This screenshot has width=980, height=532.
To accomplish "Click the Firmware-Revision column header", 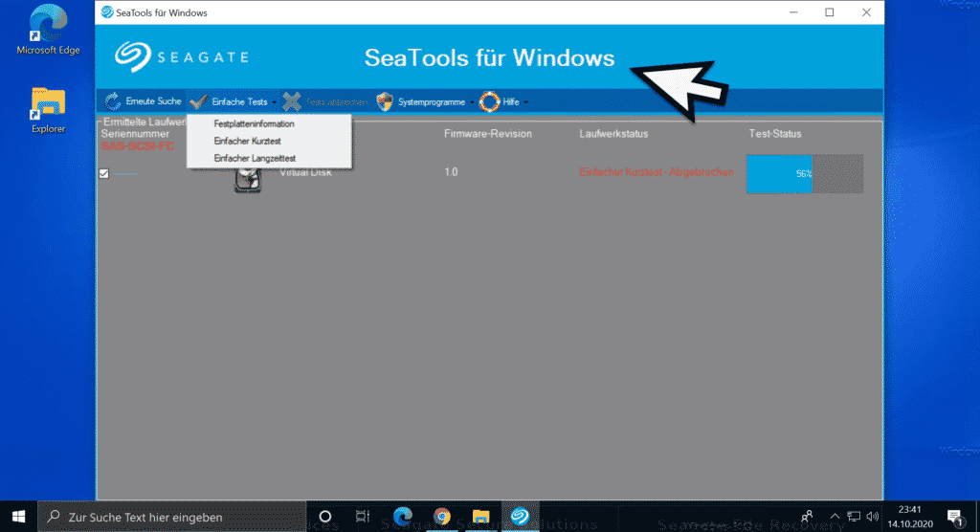I will tap(488, 134).
